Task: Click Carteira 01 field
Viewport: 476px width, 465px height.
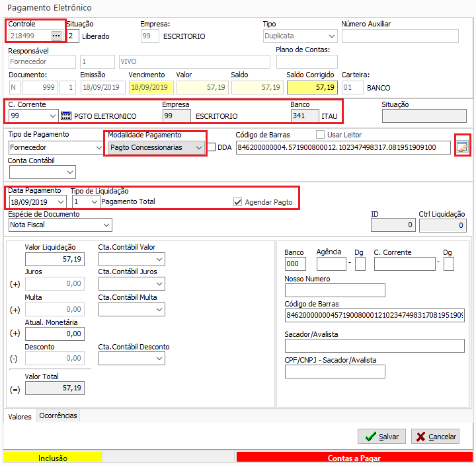Action: point(352,88)
